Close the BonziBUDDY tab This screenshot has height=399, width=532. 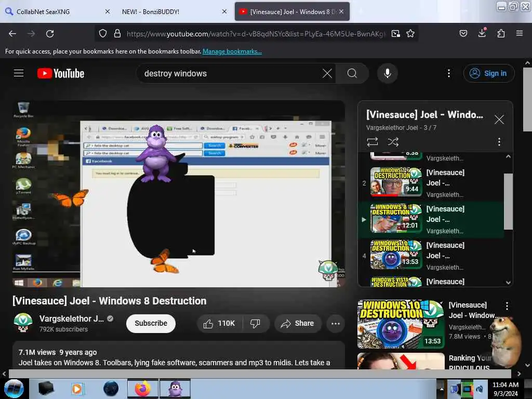(x=224, y=11)
